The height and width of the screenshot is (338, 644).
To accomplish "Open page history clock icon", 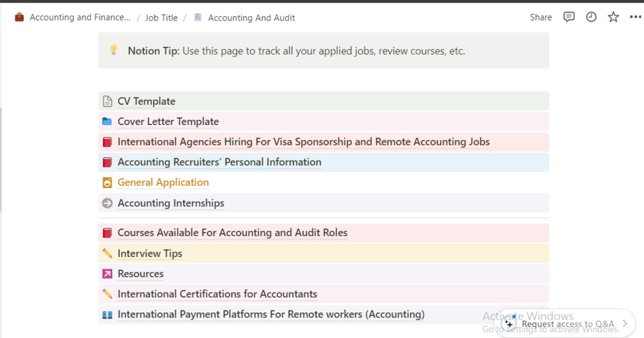I will coord(591,17).
